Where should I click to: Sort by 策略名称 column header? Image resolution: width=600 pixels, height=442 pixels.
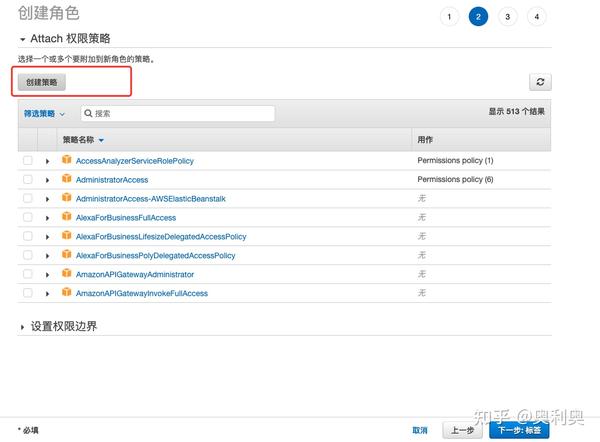click(x=83, y=140)
